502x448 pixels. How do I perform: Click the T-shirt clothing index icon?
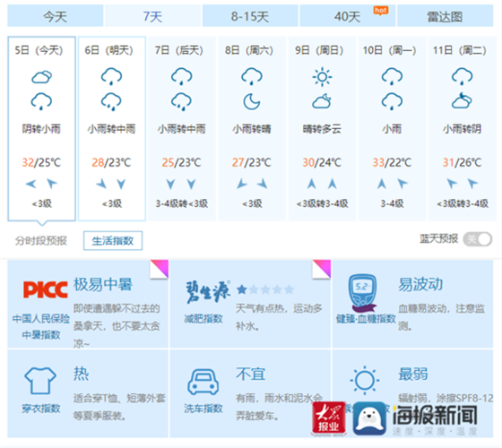[40, 381]
